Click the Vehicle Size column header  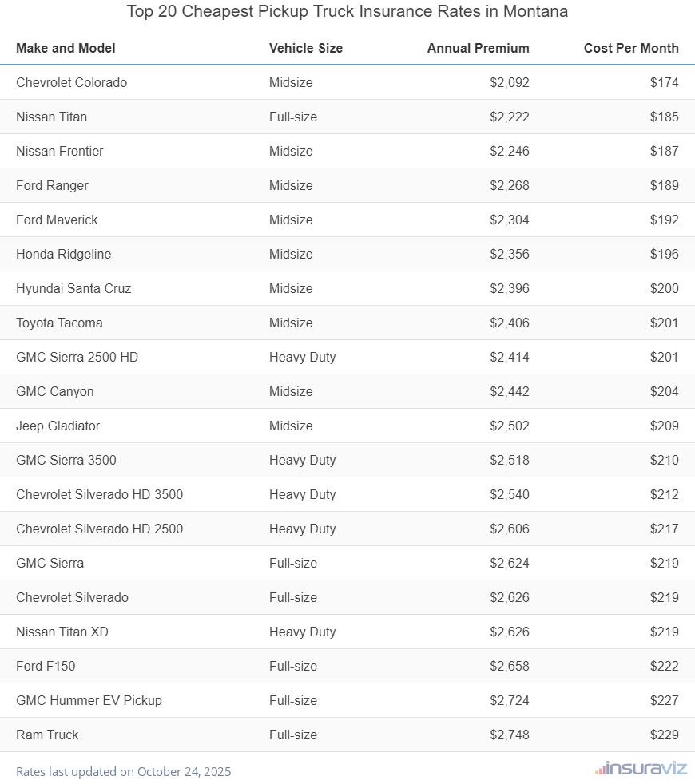tap(306, 48)
